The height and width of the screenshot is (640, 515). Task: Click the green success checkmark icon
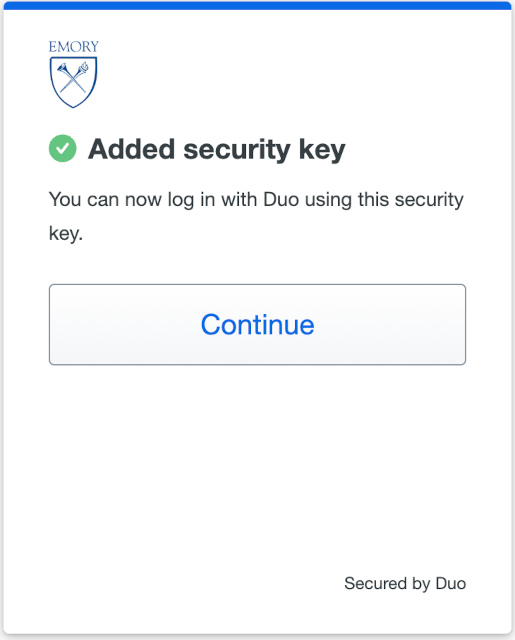tap(62, 149)
